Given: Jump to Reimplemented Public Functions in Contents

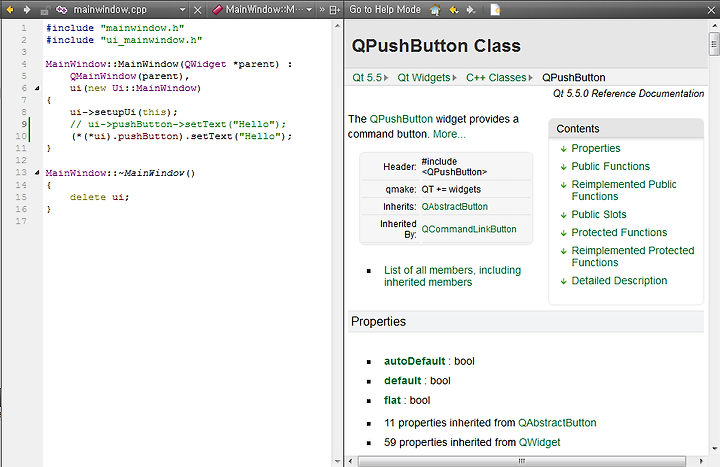Looking at the screenshot, I should [624, 190].
